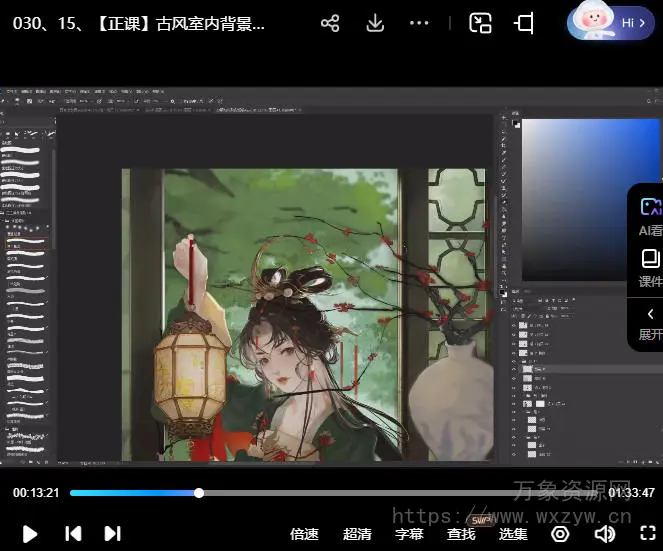
Task: Click the 查找 search button
Action: (x=461, y=534)
